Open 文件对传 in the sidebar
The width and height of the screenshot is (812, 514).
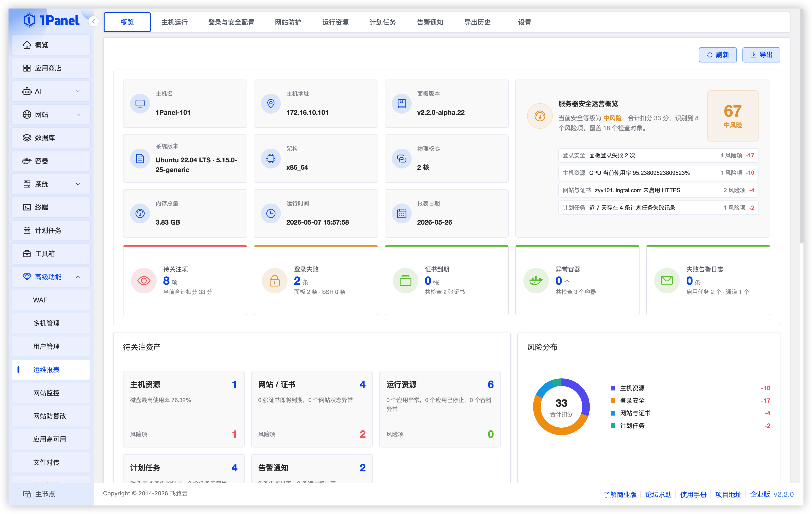pos(51,462)
